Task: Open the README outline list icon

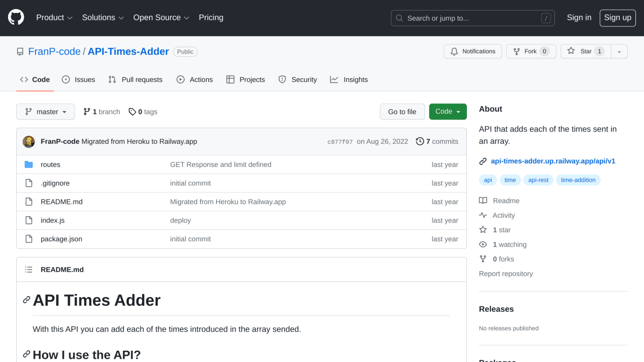Action: point(29,270)
